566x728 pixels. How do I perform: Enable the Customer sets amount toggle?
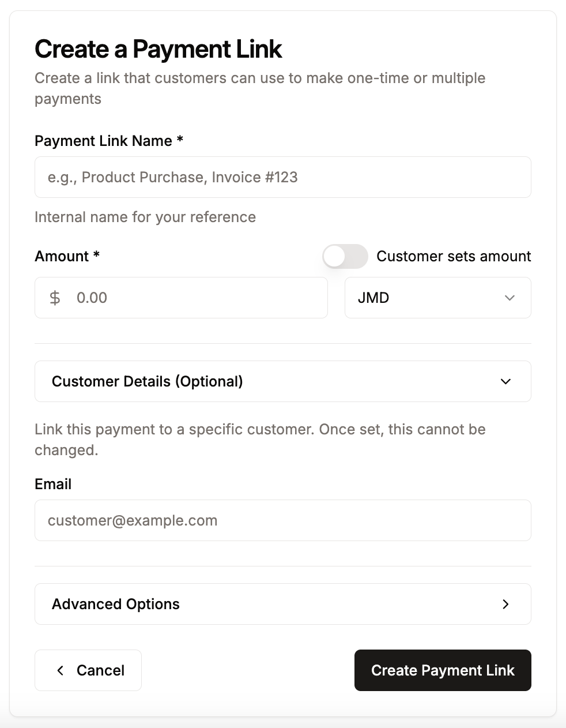(x=345, y=256)
